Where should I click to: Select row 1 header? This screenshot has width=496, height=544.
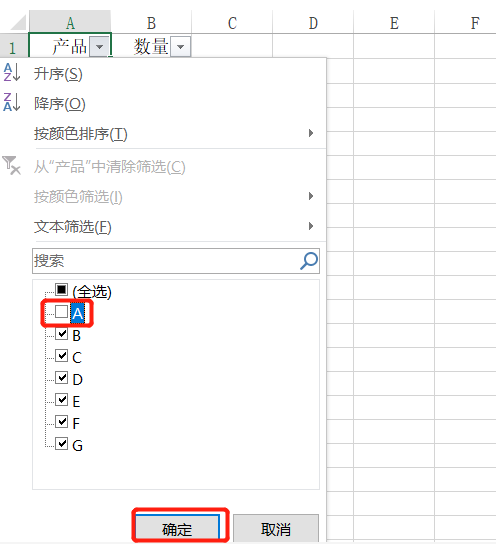[x=14, y=46]
